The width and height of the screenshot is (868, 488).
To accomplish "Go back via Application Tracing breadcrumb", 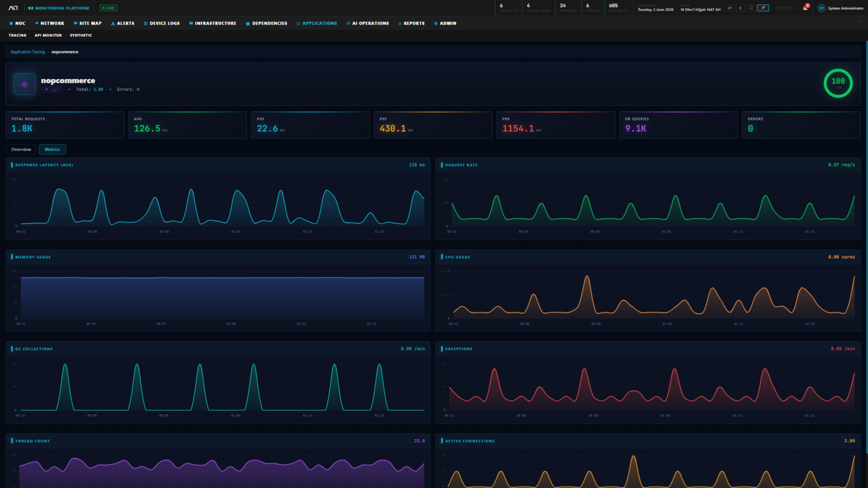I will click(x=28, y=52).
